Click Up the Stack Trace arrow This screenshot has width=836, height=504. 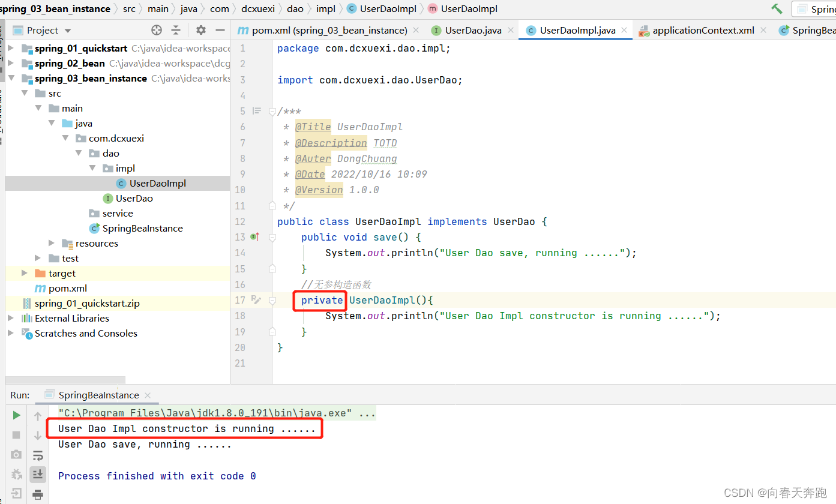pyautogui.click(x=38, y=415)
